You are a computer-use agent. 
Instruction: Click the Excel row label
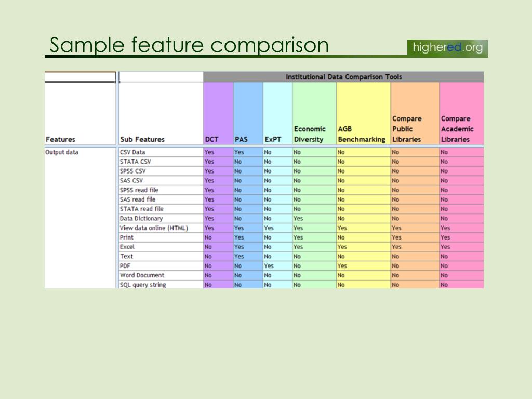pos(127,247)
